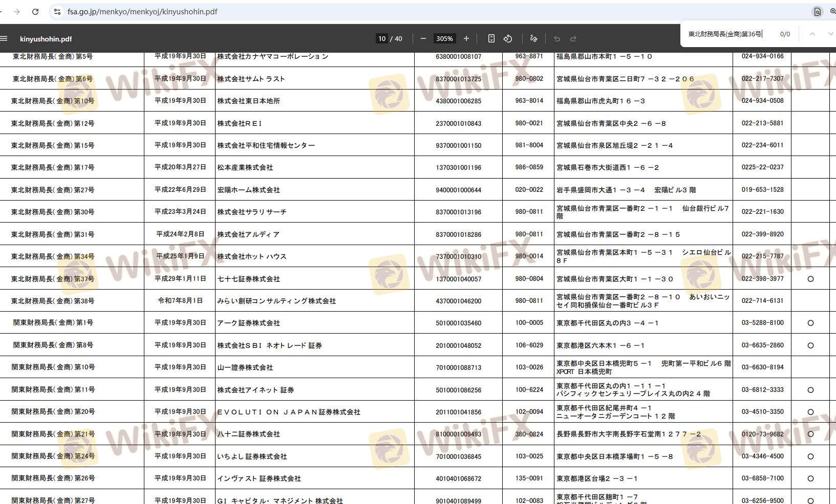The width and height of the screenshot is (836, 504).
Task: Click postal code 100-6224
Action: click(529, 390)
